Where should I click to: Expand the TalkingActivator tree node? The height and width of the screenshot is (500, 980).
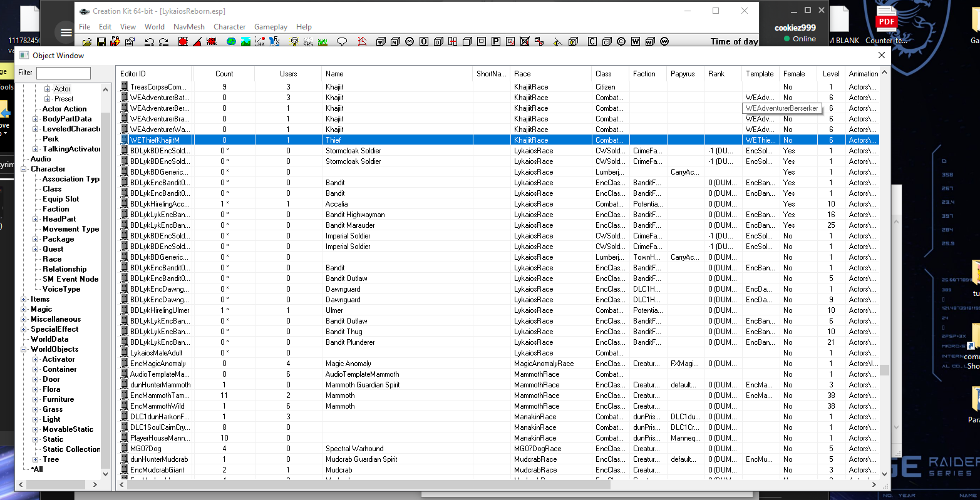36,149
